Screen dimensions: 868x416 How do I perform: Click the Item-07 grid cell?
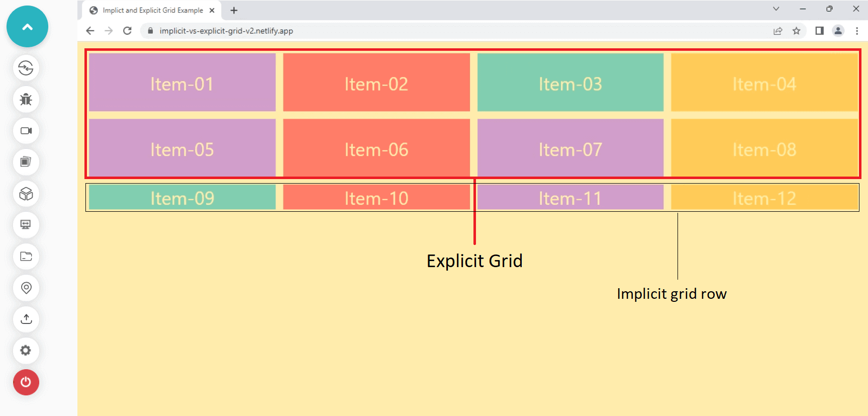coord(570,148)
